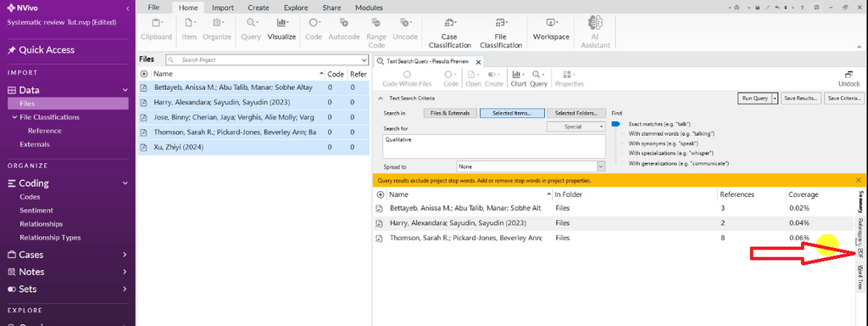Switch to the Modules ribbon tab
The width and height of the screenshot is (868, 326).
[369, 8]
